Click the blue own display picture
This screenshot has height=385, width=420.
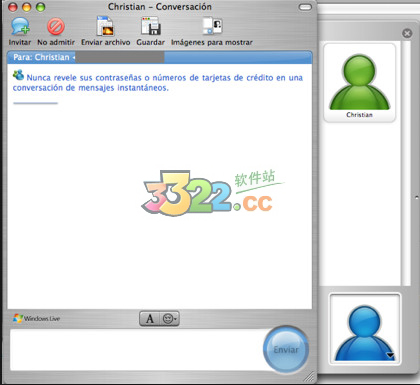pos(365,329)
